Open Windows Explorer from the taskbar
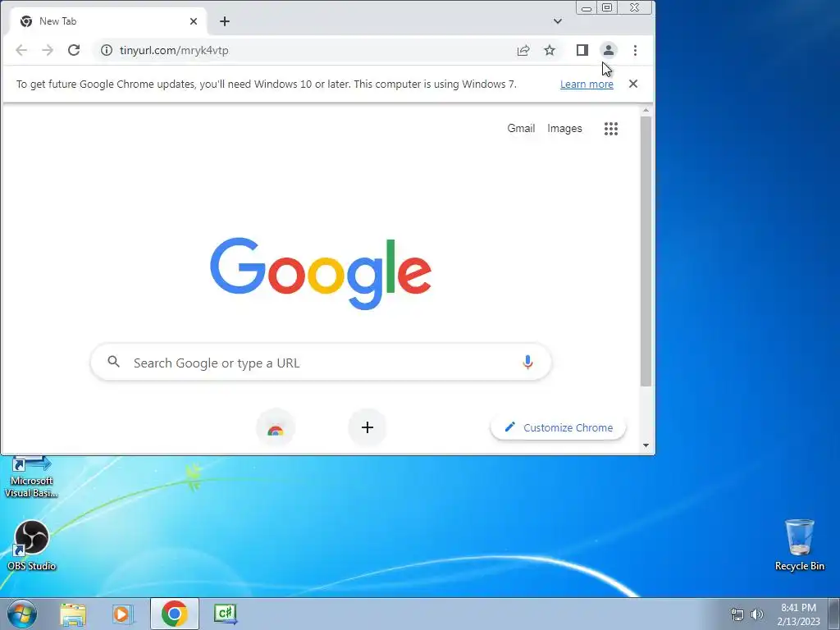 tap(73, 614)
